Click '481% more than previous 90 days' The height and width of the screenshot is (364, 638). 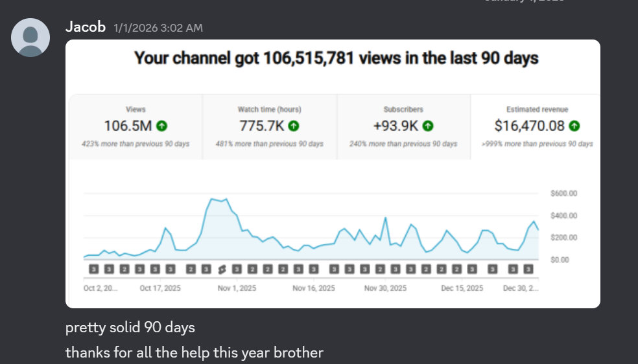tap(269, 144)
